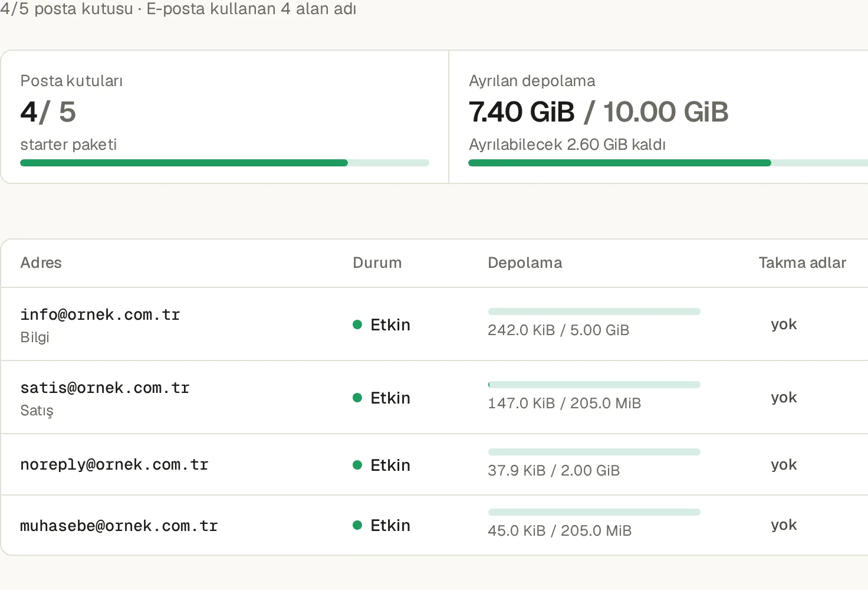Click the Etkin status for noreply@ornek.com.tr
The image size is (868, 590).
click(x=390, y=465)
